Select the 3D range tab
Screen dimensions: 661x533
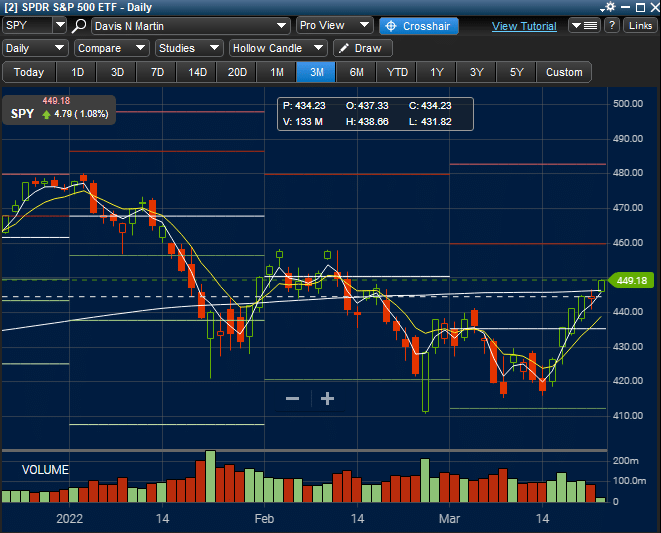117,72
